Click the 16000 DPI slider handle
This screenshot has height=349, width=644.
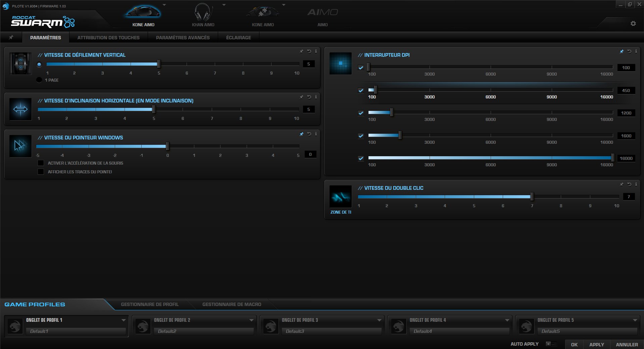point(612,158)
